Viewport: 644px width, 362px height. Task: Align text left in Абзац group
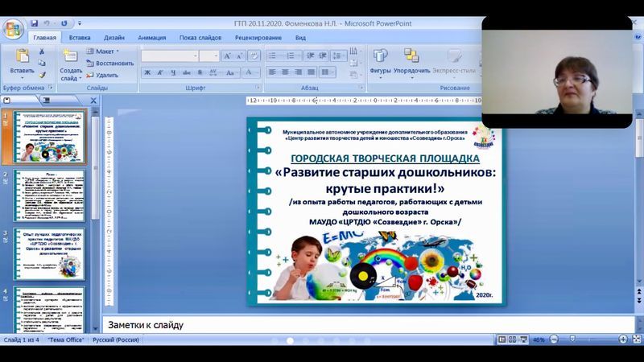(x=272, y=72)
